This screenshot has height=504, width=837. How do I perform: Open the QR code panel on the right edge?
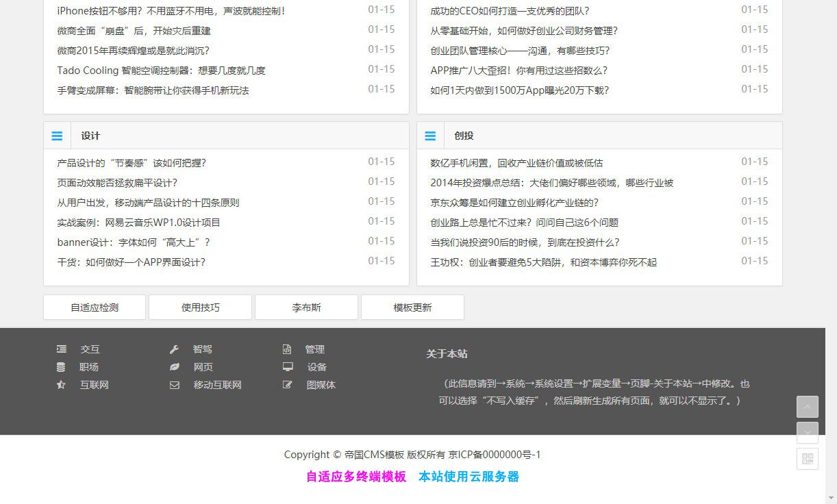coord(808,459)
